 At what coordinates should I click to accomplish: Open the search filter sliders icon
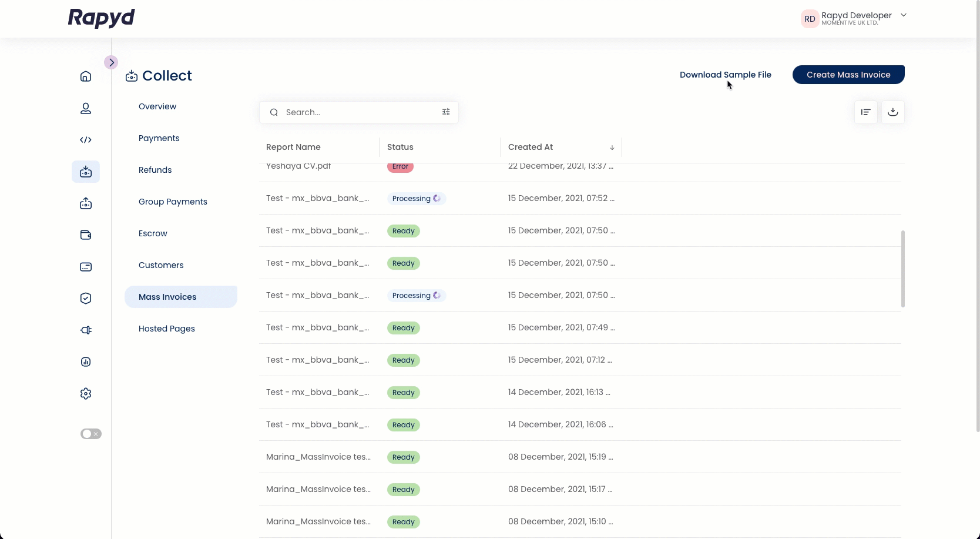coord(446,112)
